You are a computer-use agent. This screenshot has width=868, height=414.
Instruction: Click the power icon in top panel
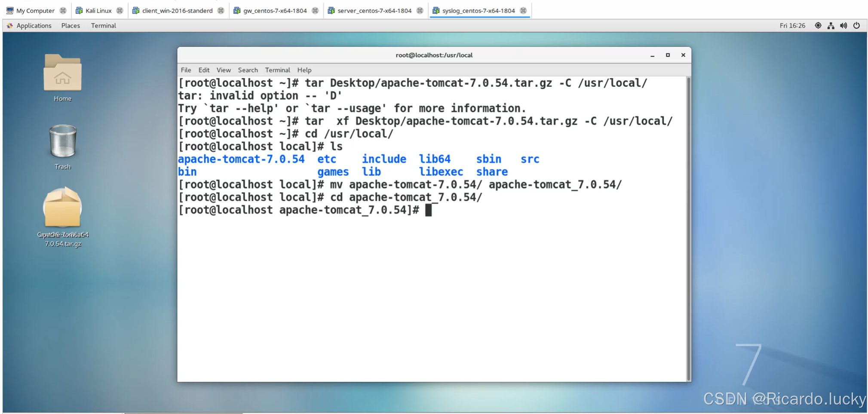tap(856, 25)
